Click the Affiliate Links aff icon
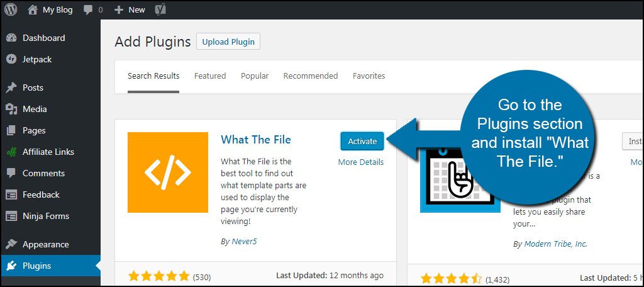 click(x=11, y=152)
